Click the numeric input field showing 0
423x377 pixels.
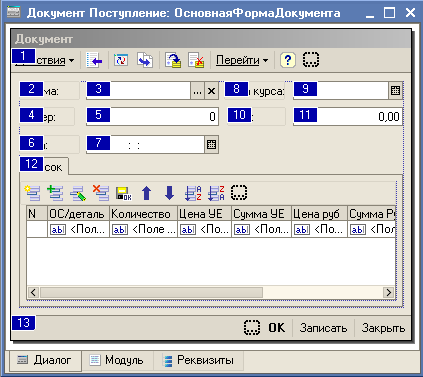[152, 117]
